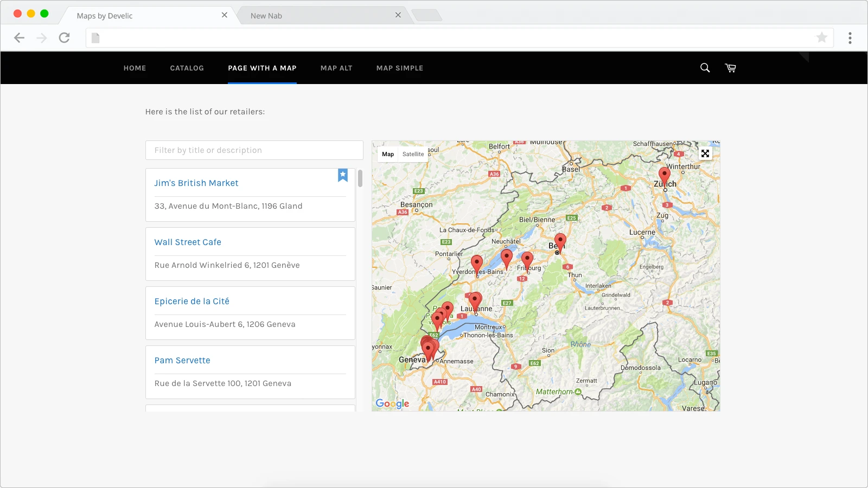Open the Wall Street Cafe retailer link
Viewport: 868px width, 488px height.
coord(188,242)
